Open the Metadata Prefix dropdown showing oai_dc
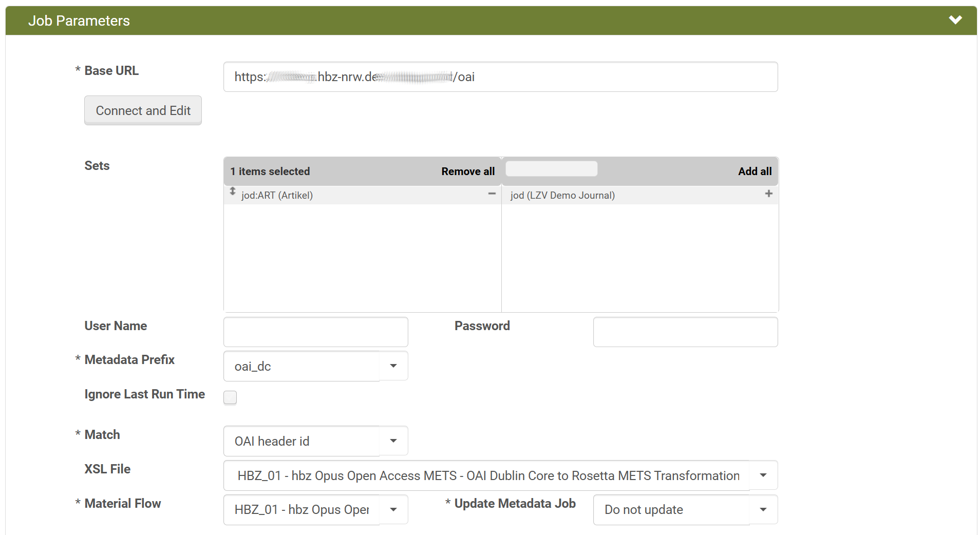980x535 pixels. (393, 366)
